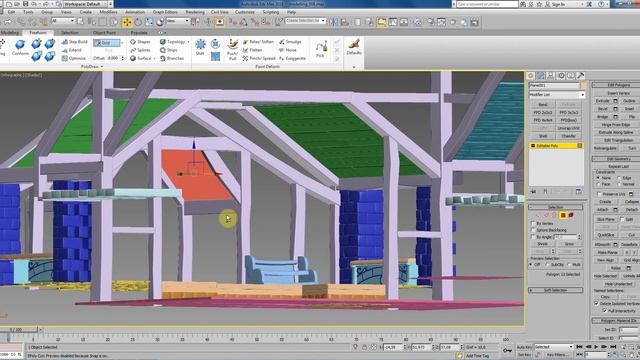Select the PolyDraw Optimize tool
The height and width of the screenshot is (360, 640).
(x=74, y=58)
